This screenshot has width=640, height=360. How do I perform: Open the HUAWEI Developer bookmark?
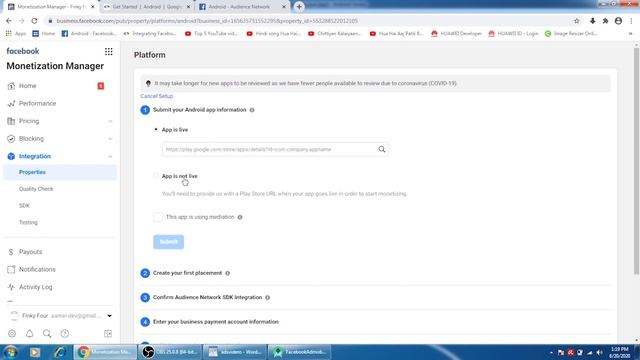(x=456, y=33)
